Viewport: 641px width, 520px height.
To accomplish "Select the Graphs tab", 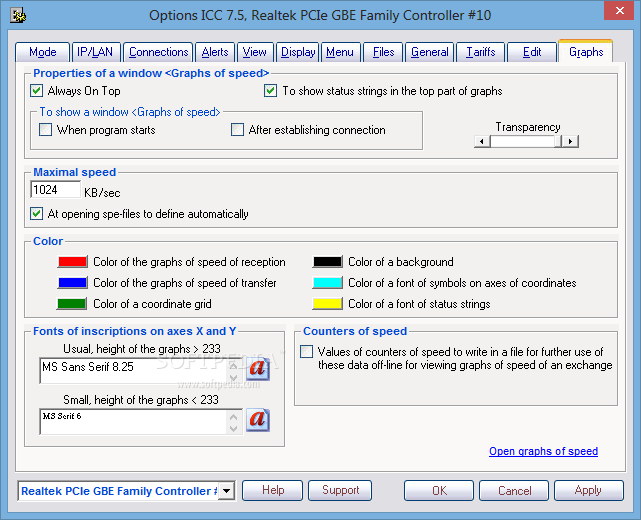I will 586,52.
